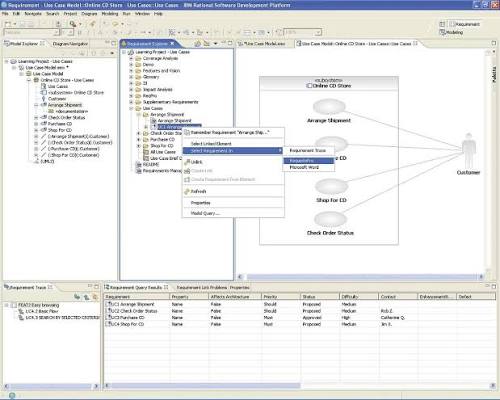Image resolution: width=500 pixels, height=400 pixels.
Task: Click Model Query in the context menu
Action: point(233,213)
